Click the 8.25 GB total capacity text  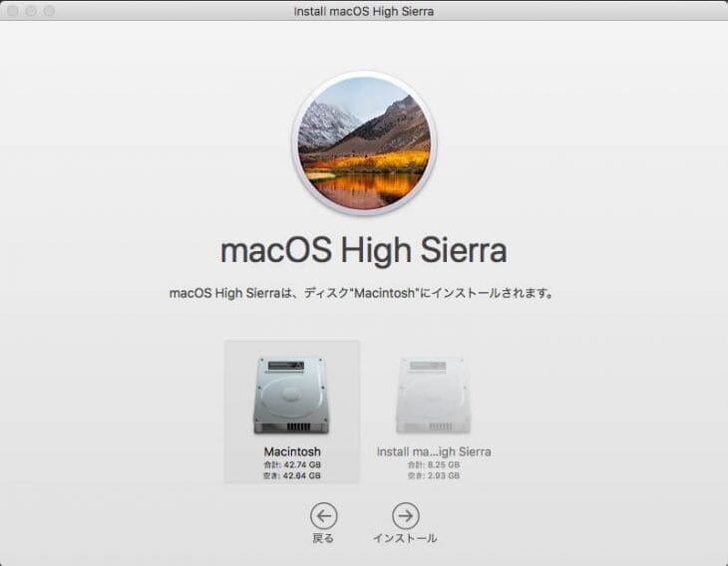click(x=434, y=464)
